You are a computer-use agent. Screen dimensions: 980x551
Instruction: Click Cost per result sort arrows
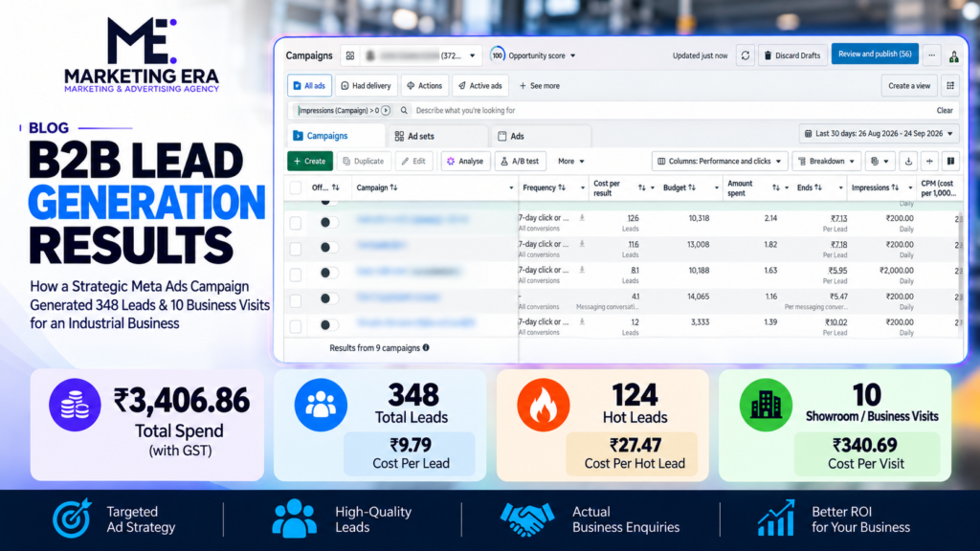click(641, 187)
